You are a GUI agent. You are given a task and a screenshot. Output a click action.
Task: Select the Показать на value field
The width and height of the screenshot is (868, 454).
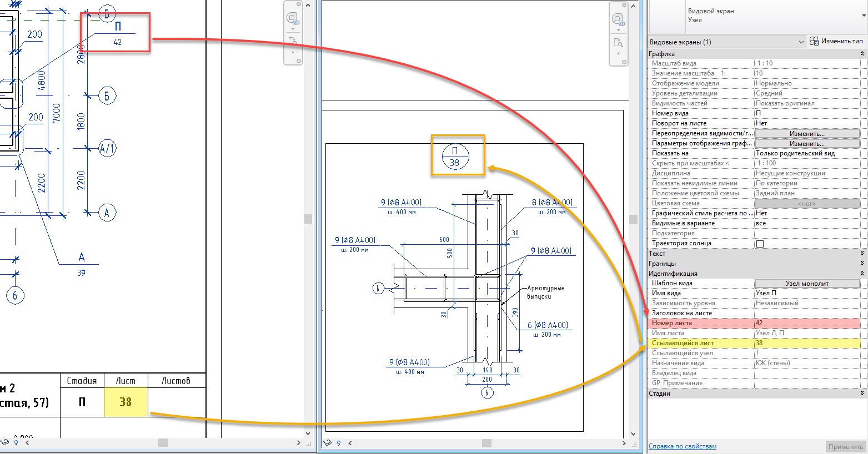(x=807, y=153)
